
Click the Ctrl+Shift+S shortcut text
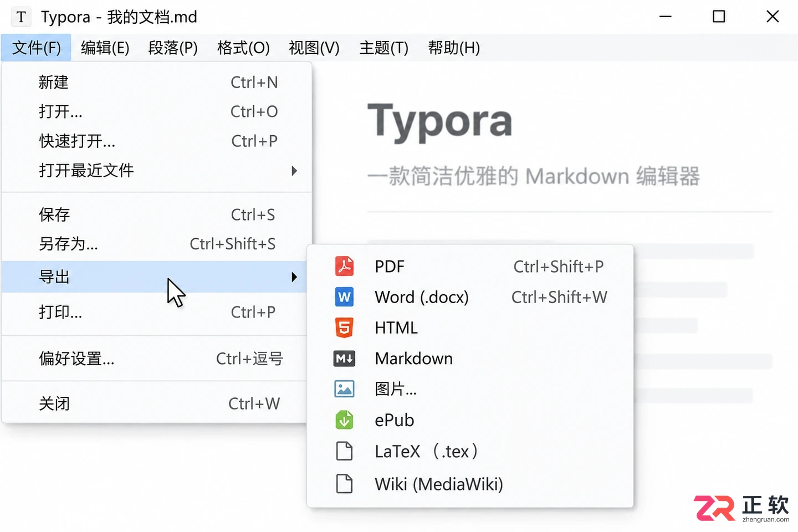point(233,244)
